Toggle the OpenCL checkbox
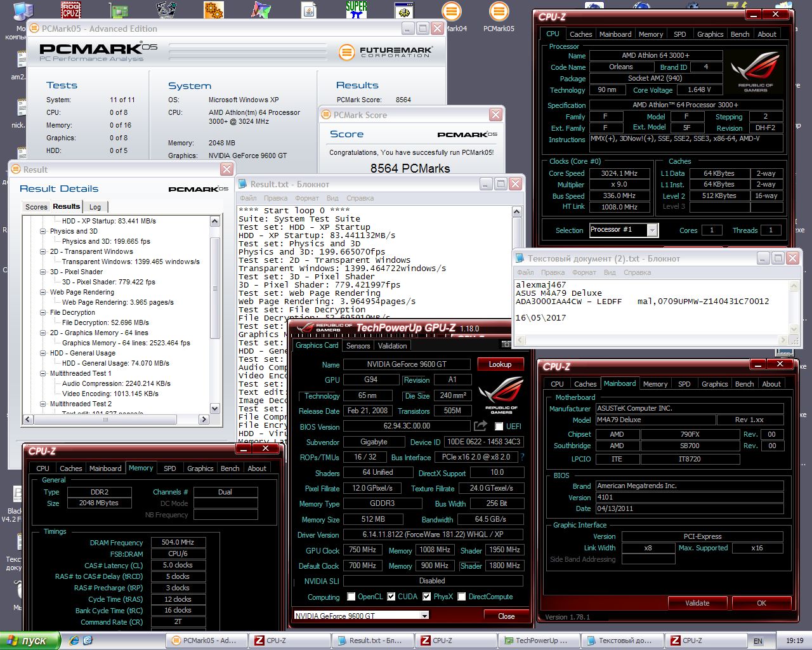 coord(351,597)
